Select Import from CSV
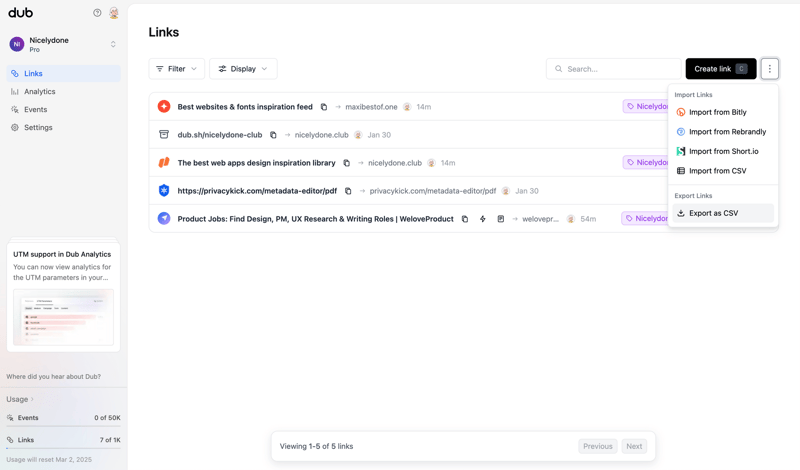Image resolution: width=800 pixels, height=470 pixels. [x=723, y=171]
